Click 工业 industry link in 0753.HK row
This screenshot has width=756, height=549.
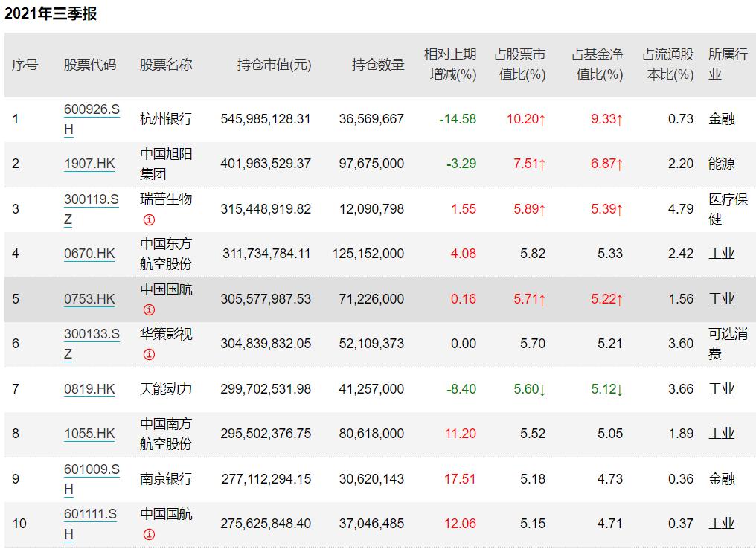tap(721, 299)
